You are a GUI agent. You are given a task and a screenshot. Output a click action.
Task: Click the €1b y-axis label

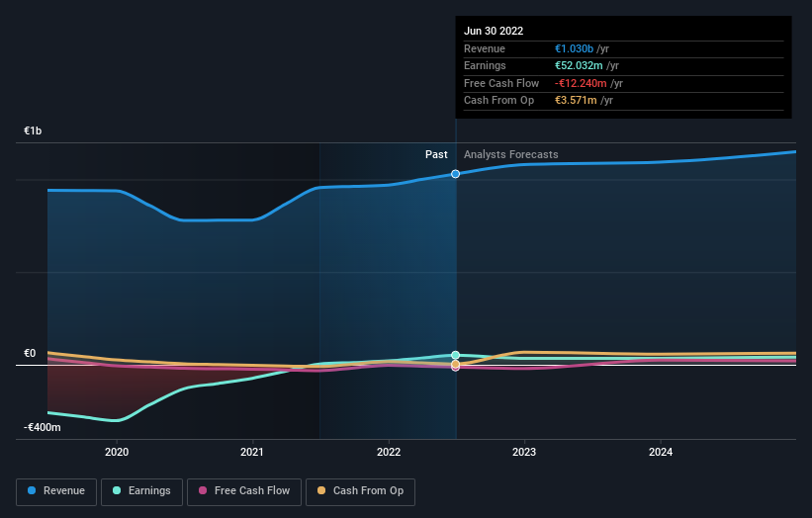[x=33, y=130]
